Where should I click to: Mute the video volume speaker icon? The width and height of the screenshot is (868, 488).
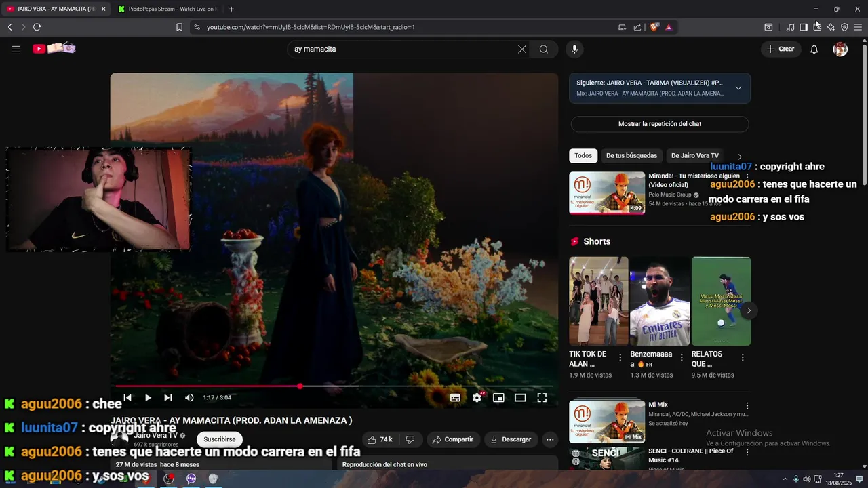coord(189,398)
